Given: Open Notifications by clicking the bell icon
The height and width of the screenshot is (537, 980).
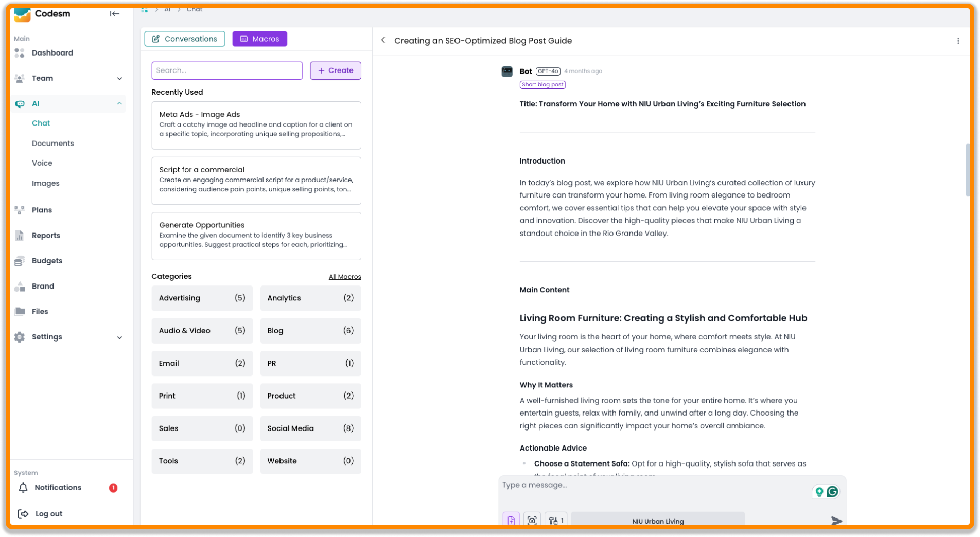Looking at the screenshot, I should tap(23, 487).
